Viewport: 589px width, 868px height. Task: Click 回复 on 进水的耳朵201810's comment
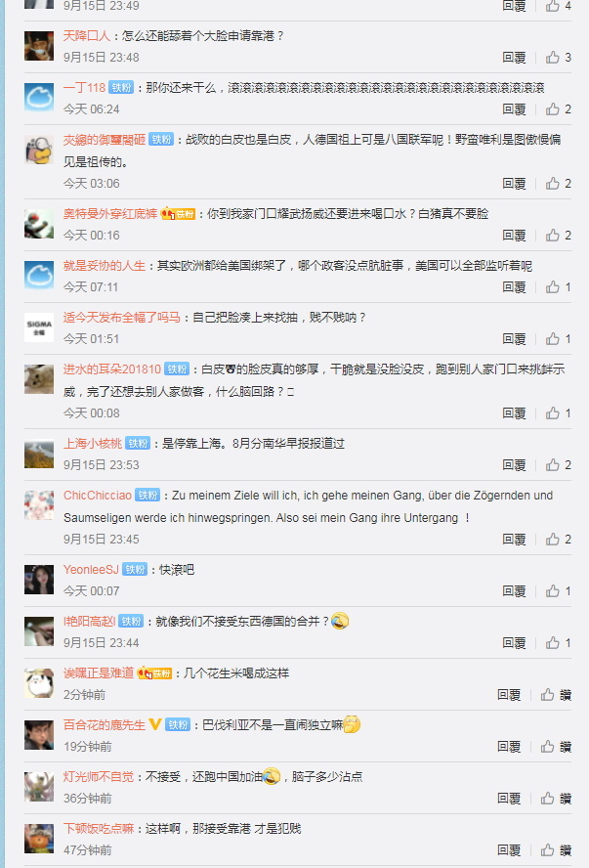tap(514, 413)
